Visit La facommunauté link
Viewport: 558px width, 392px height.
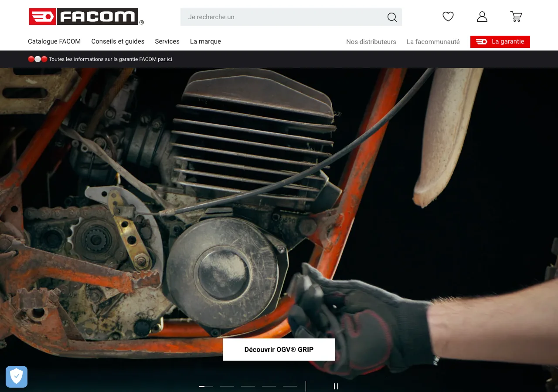[x=433, y=42]
